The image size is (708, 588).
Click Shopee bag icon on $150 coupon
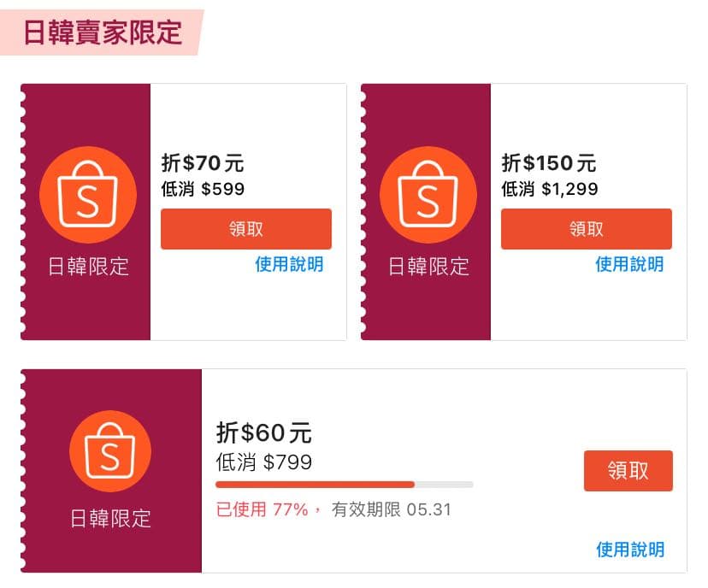tap(428, 196)
